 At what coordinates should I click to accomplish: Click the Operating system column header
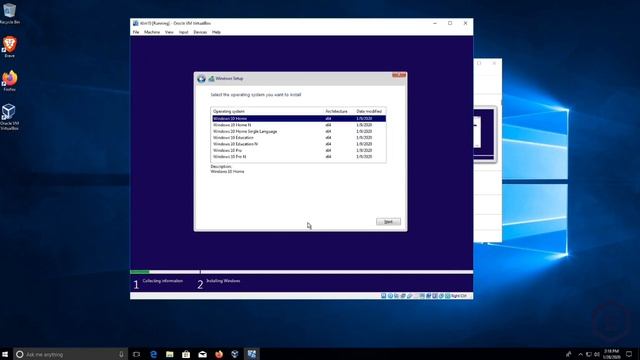[268, 111]
